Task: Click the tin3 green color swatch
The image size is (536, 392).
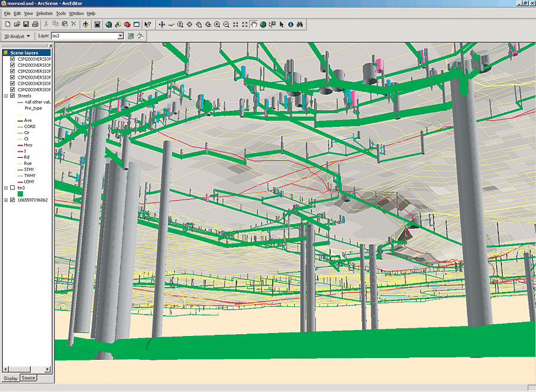Action: (20, 194)
